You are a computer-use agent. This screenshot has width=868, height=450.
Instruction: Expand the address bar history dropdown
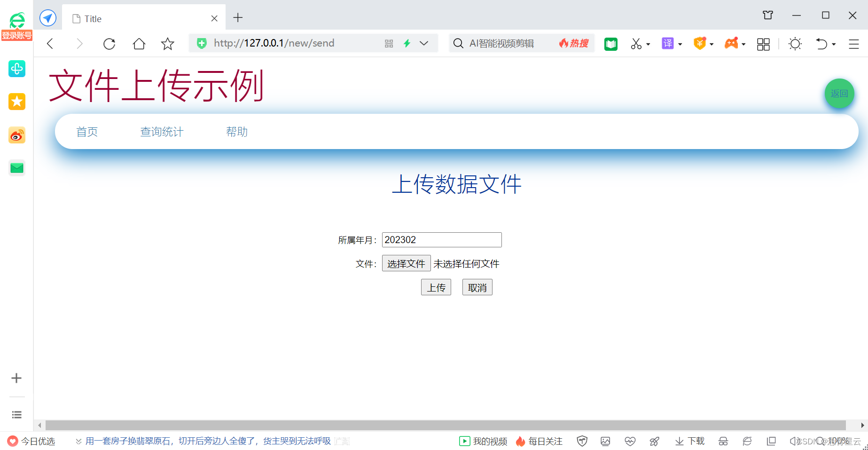click(424, 43)
